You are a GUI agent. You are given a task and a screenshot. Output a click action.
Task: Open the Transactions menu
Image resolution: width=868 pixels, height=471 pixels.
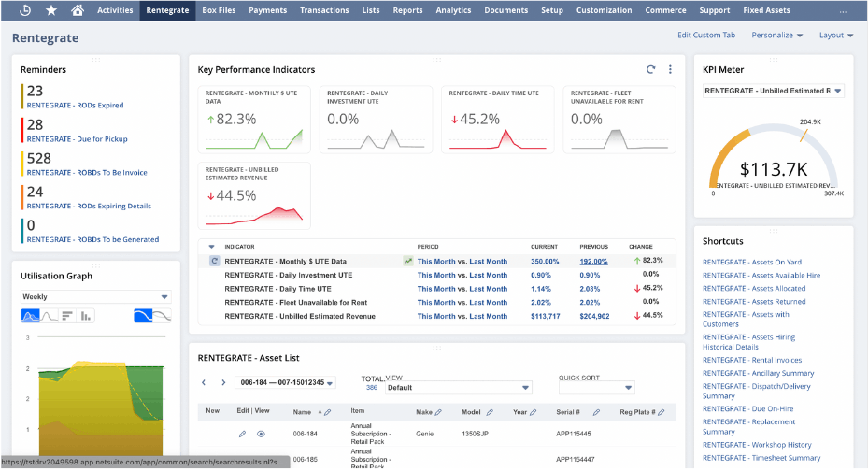pos(324,10)
